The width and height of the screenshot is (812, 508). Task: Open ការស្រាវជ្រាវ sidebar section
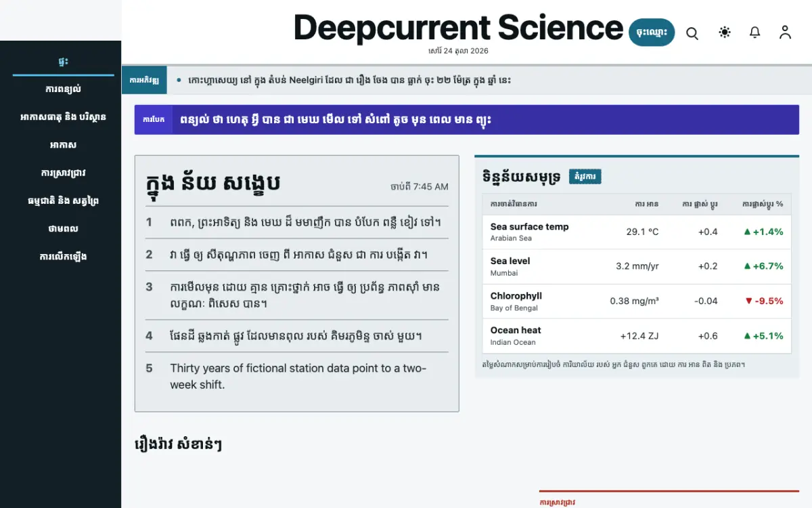(x=63, y=173)
